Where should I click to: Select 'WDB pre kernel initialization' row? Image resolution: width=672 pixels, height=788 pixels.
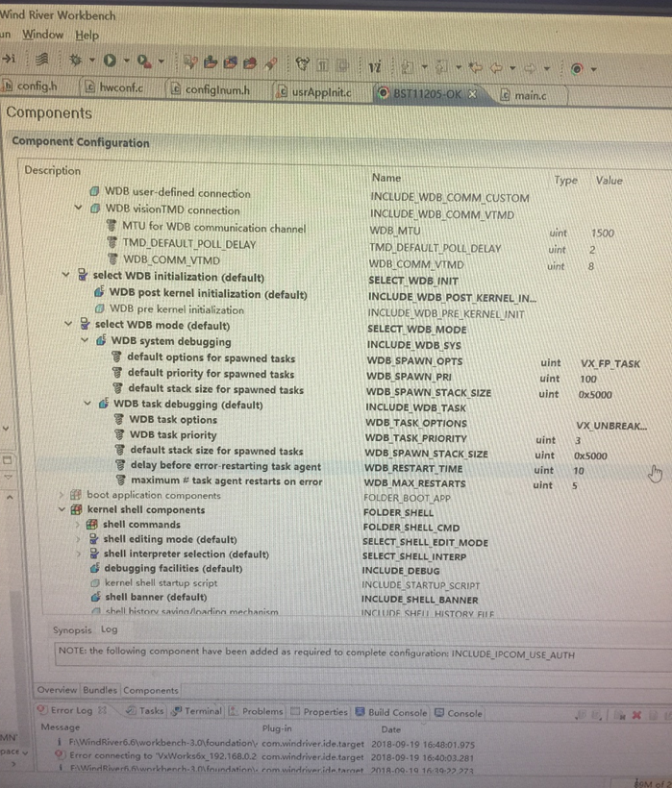[x=177, y=309]
